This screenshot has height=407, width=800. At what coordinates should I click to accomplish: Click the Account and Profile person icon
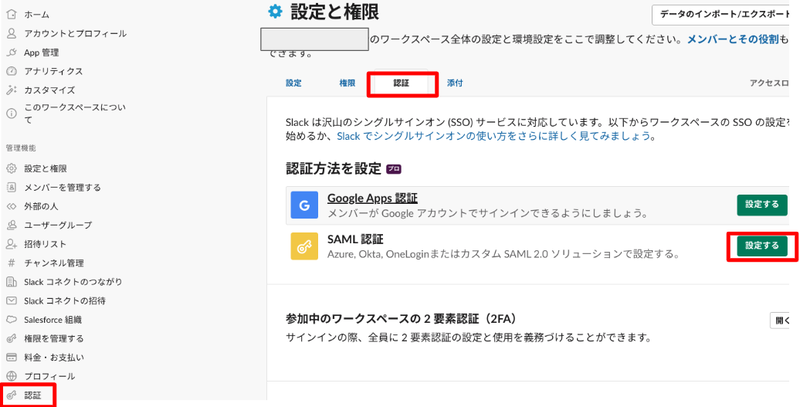[11, 34]
